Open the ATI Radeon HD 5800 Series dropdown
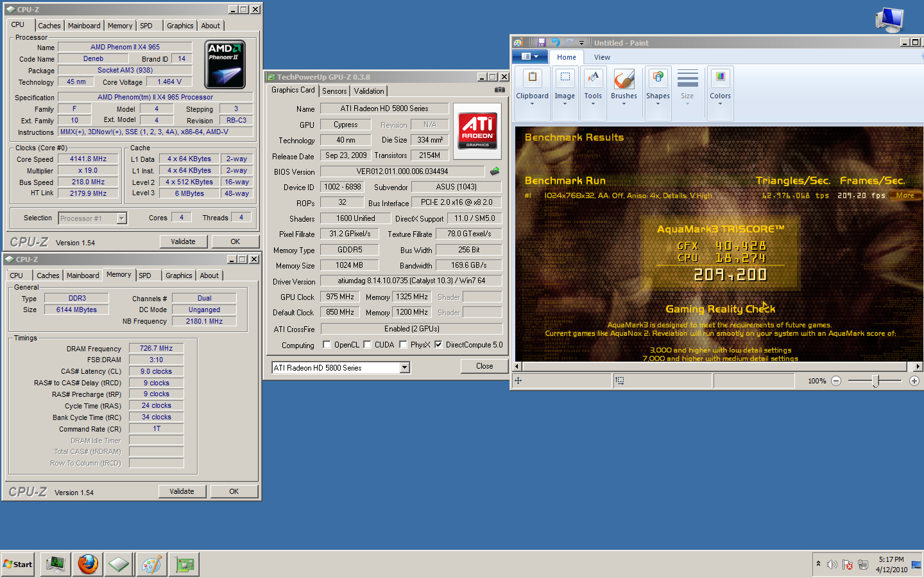The height and width of the screenshot is (578, 924). point(404,368)
